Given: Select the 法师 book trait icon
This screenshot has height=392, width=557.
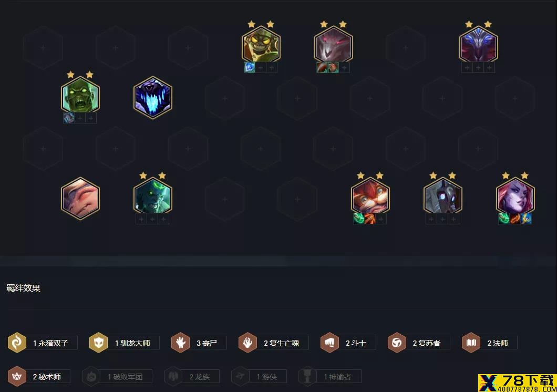Looking at the screenshot, I should point(471,343).
